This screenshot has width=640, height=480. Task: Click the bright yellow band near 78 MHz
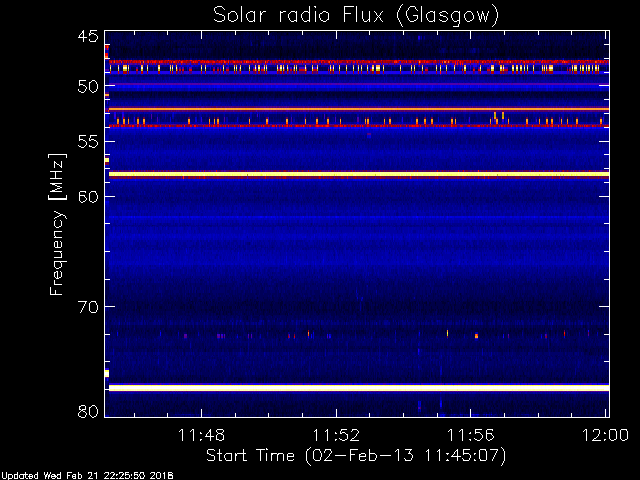pos(359,388)
